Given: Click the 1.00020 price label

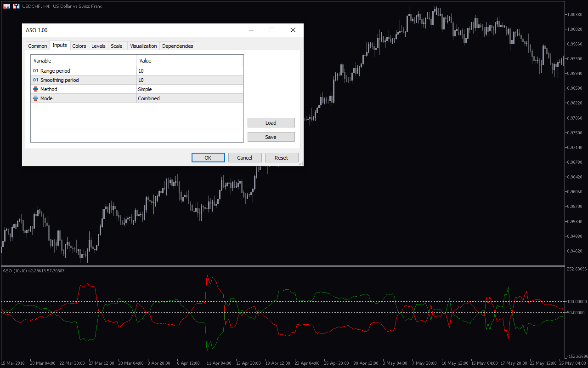Looking at the screenshot, I should tap(575, 29).
